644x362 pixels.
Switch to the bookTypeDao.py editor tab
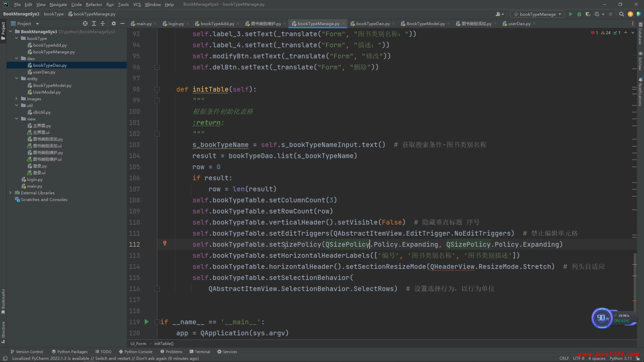[372, 23]
